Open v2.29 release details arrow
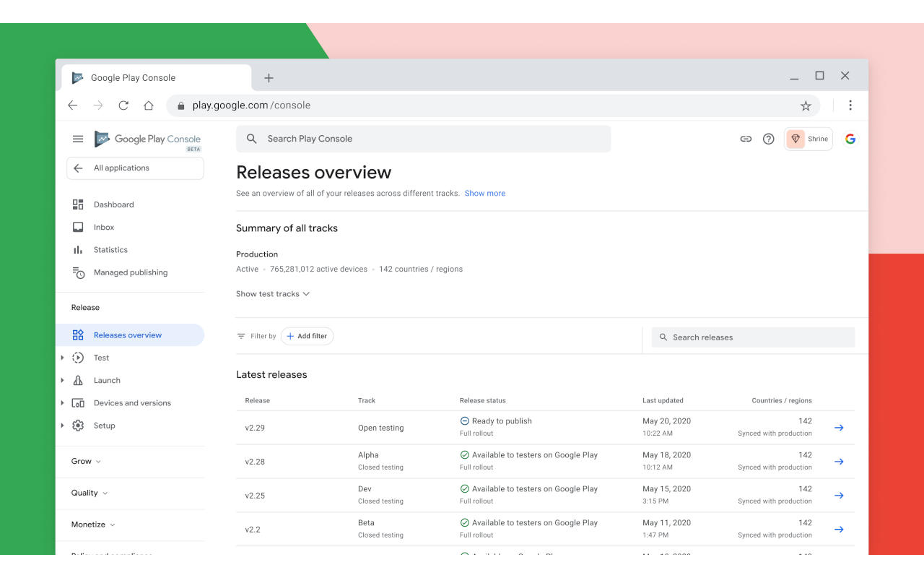Viewport: 924px width, 578px height. tap(839, 428)
